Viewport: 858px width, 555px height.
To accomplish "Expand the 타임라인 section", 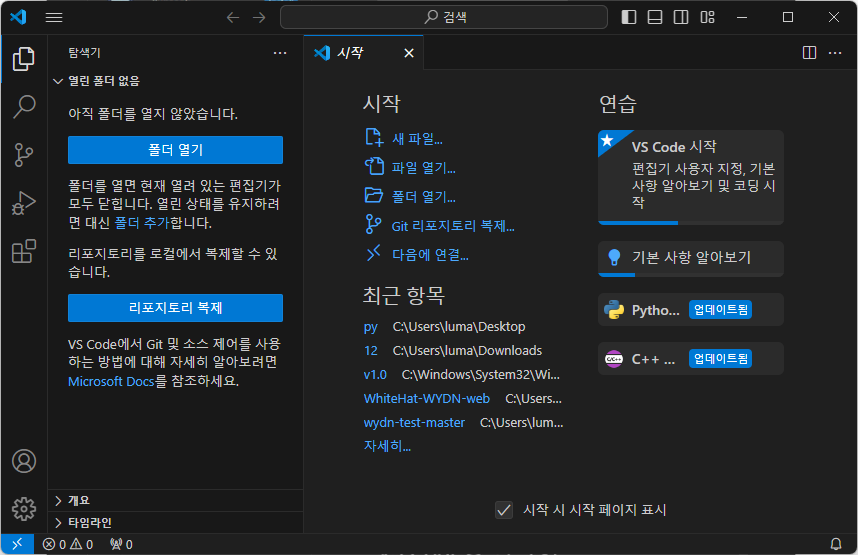I will click(175, 523).
